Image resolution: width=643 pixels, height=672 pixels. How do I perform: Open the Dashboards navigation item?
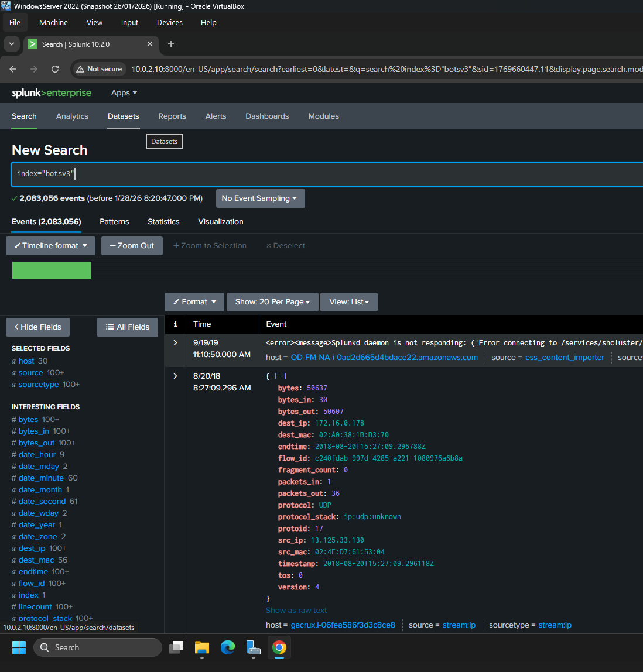click(267, 116)
